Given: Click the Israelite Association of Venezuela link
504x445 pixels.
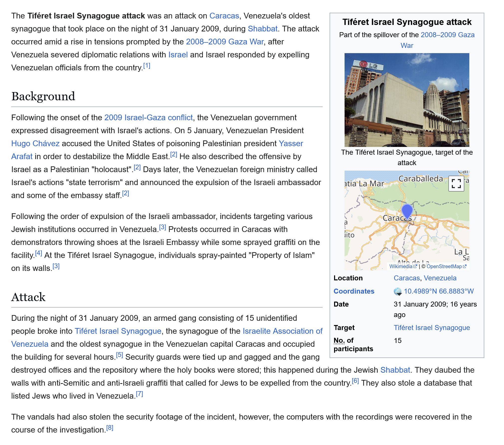Looking at the screenshot, I should tap(282, 331).
